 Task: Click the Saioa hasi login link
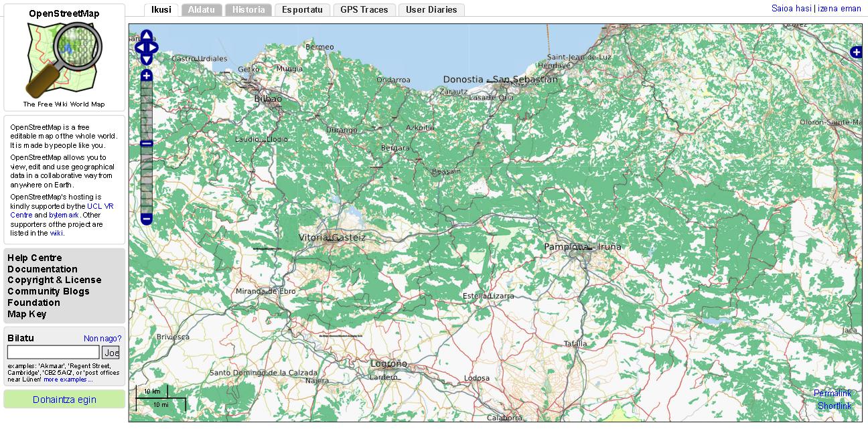point(791,9)
